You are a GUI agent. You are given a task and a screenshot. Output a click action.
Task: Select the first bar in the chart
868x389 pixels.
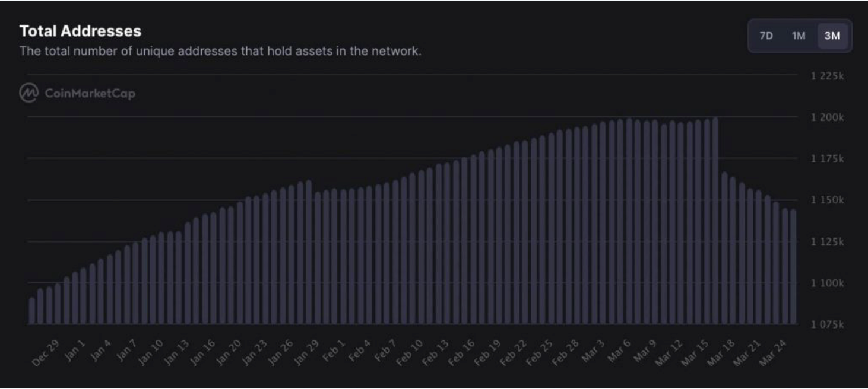coord(32,311)
